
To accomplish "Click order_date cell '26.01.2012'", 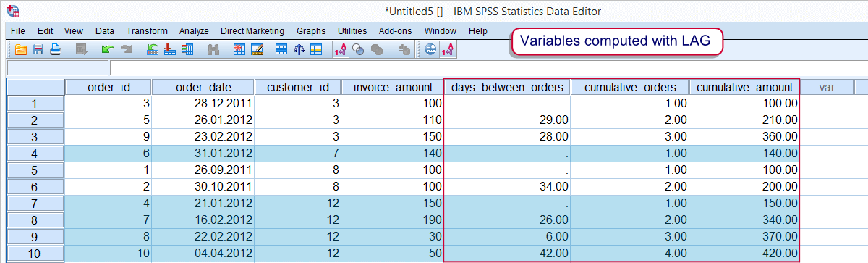I will pyautogui.click(x=203, y=120).
